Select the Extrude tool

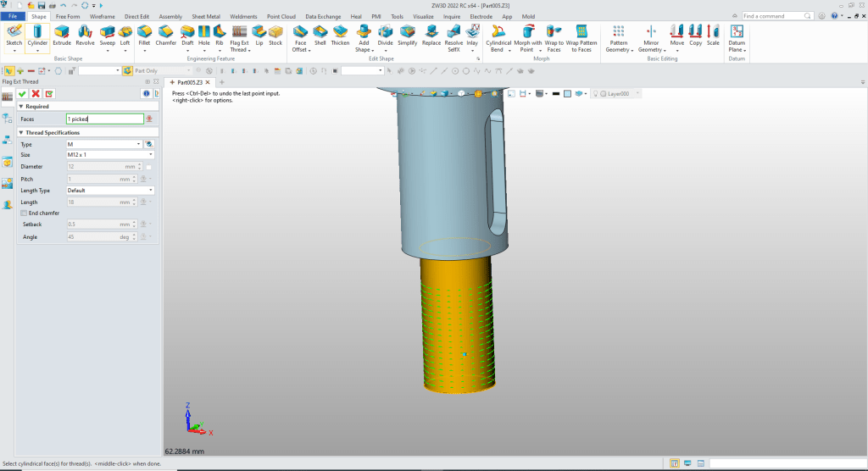[62, 35]
